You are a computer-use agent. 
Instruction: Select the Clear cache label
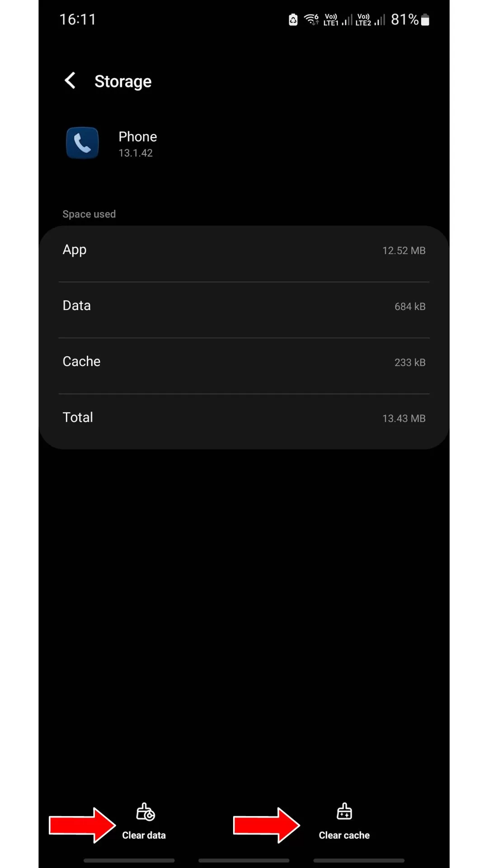pyautogui.click(x=344, y=835)
